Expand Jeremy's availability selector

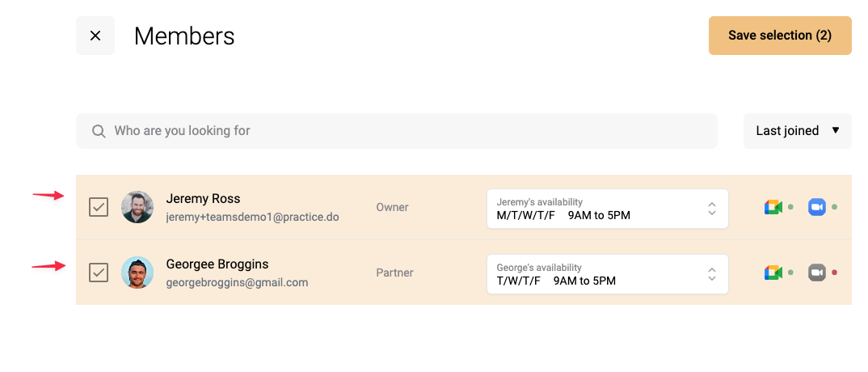tap(607, 209)
